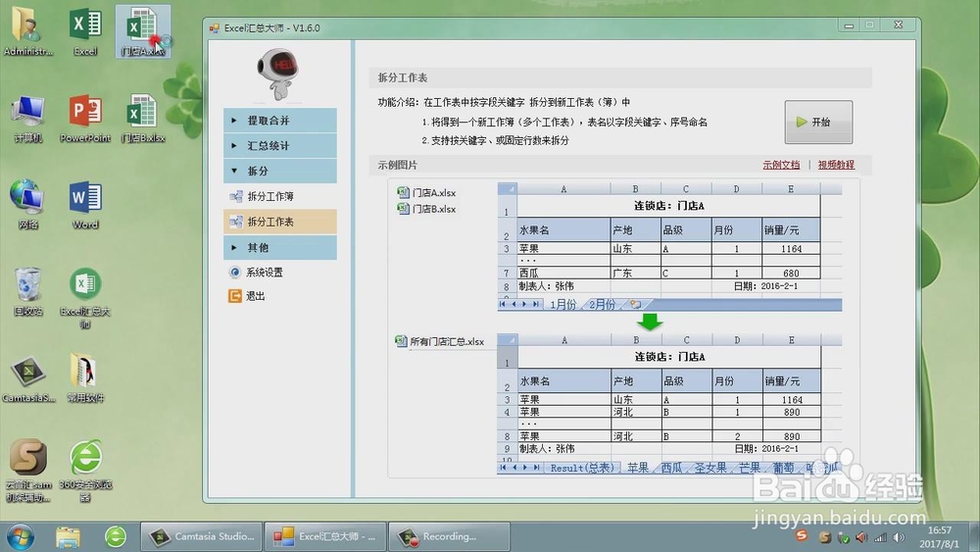Screen dimensions: 980x552
Task: Click the 拆分工作簿 item icon
Action: [x=235, y=196]
